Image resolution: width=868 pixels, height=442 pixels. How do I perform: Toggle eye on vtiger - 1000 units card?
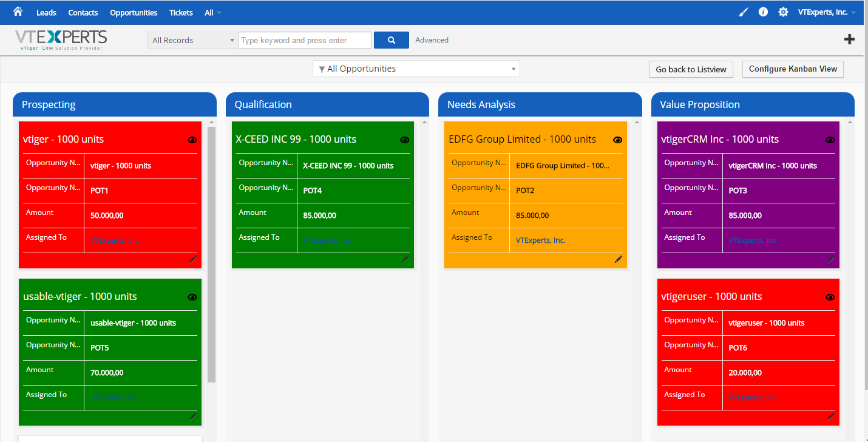point(192,140)
